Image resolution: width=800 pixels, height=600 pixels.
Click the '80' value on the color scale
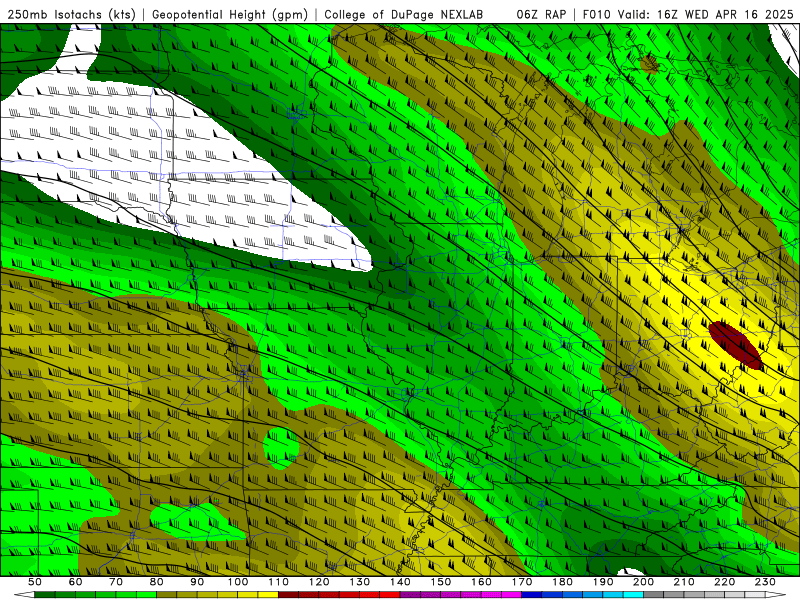pos(157,582)
